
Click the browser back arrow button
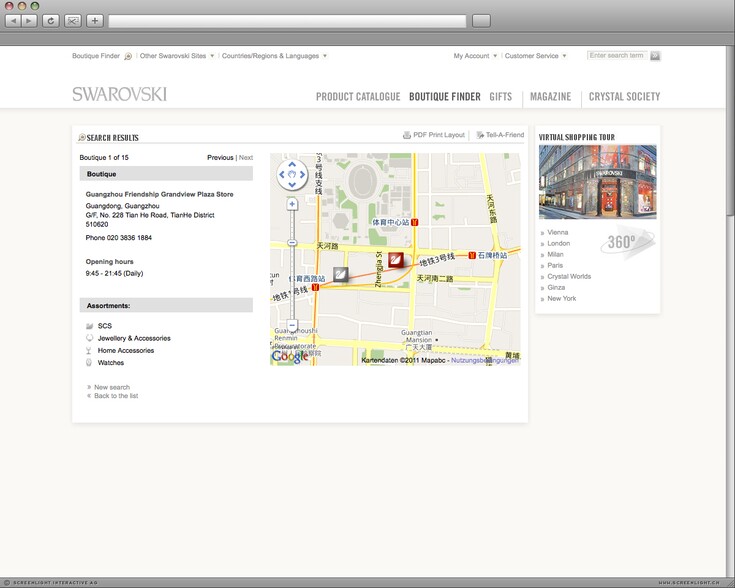tap(13, 21)
